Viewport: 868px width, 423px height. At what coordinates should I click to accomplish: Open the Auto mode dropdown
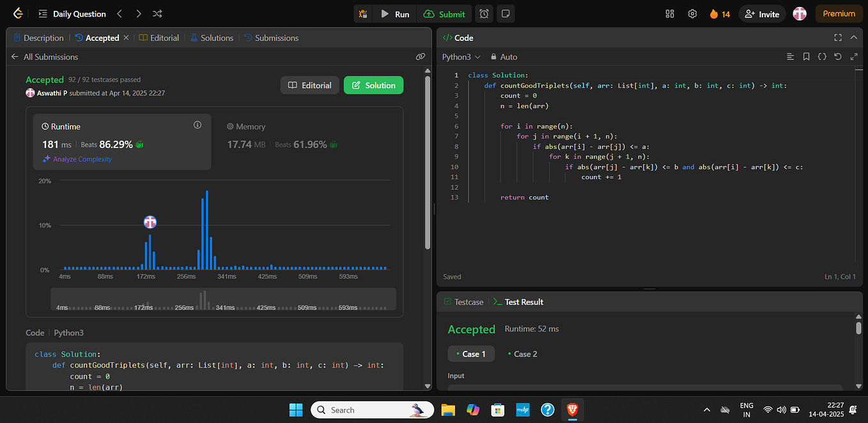504,57
